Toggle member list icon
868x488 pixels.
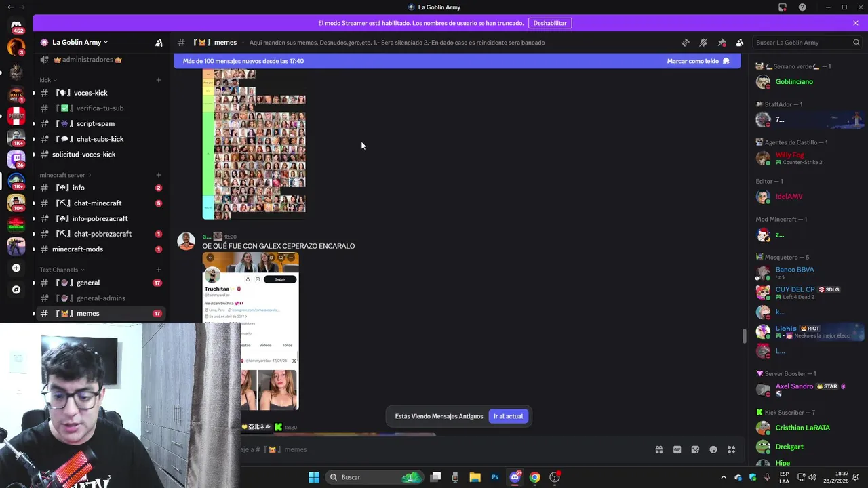click(x=740, y=42)
